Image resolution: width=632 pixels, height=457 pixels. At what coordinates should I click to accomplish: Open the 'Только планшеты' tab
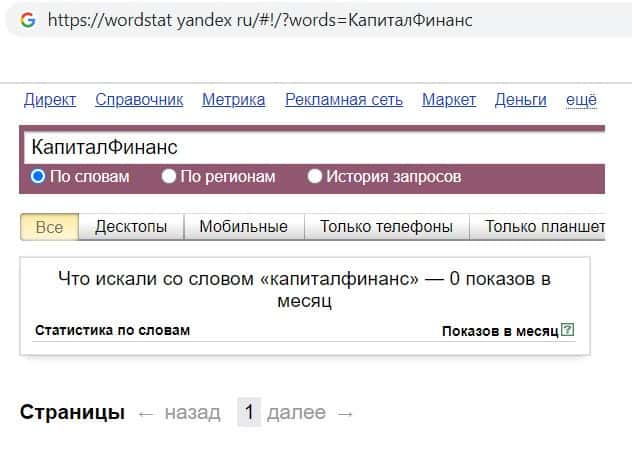coord(544,227)
